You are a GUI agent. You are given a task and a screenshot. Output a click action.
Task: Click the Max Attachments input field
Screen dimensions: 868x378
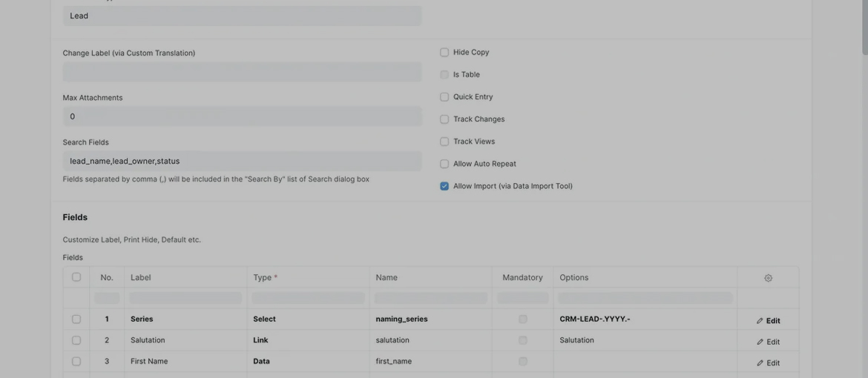(x=242, y=116)
